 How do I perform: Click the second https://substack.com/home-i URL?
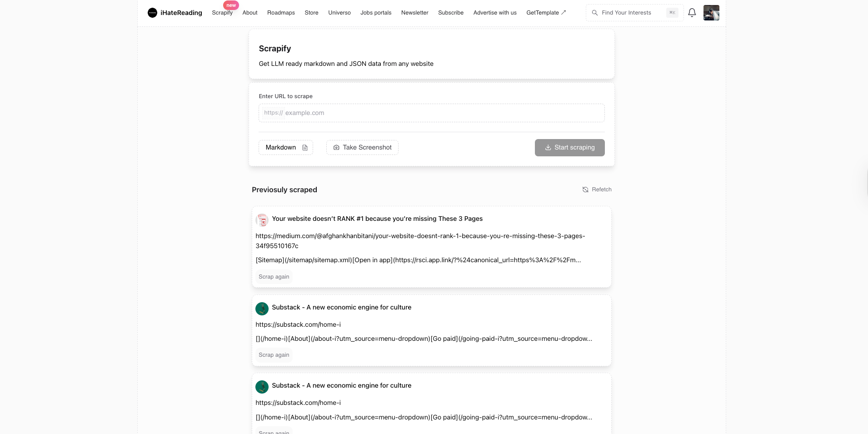pyautogui.click(x=298, y=403)
